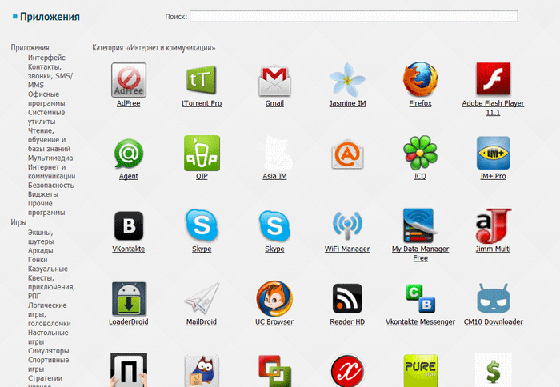Image resolution: width=560 pixels, height=387 pixels.
Task: Open the Firefox browser icon
Action: (420, 79)
